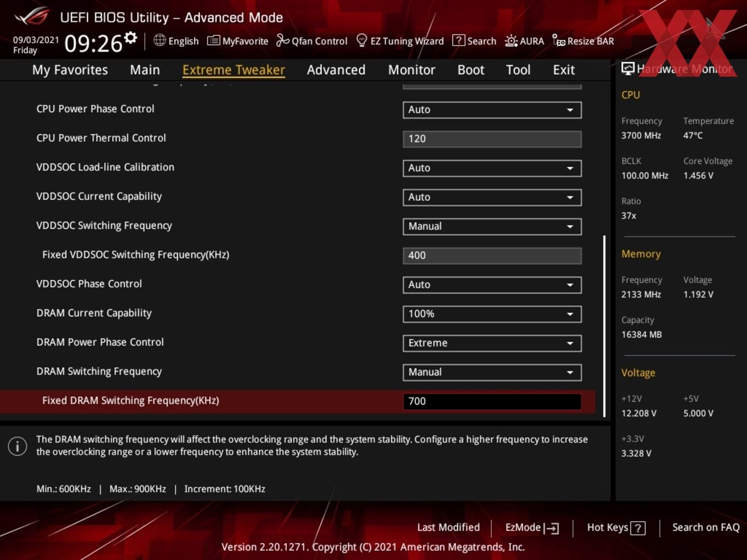The width and height of the screenshot is (747, 560).
Task: Open DRAM Switching Frequency dropdown
Action: coord(492,372)
